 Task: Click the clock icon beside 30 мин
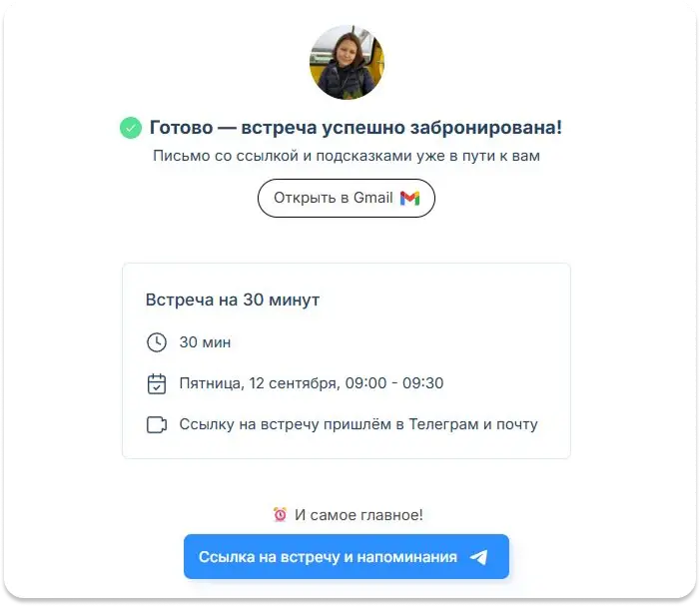[x=157, y=342]
